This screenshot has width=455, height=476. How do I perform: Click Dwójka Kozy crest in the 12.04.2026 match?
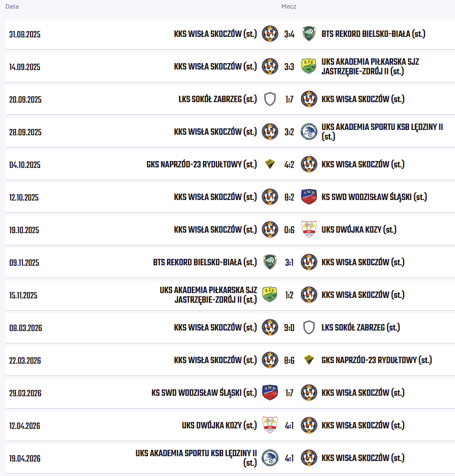(270, 426)
